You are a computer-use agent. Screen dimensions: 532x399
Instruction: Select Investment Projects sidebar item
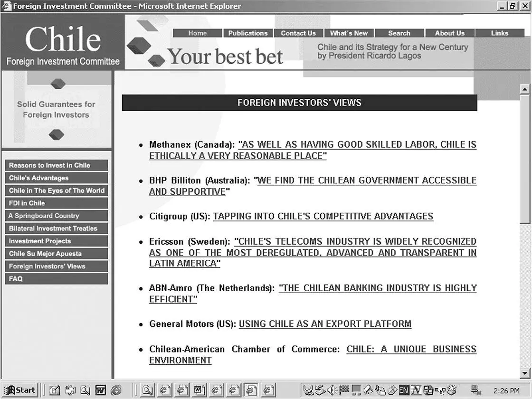[57, 241]
